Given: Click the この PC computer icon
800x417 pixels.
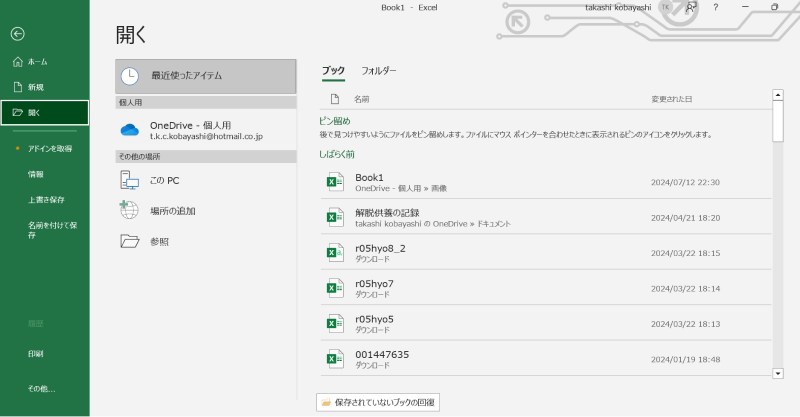Looking at the screenshot, I should pyautogui.click(x=130, y=180).
